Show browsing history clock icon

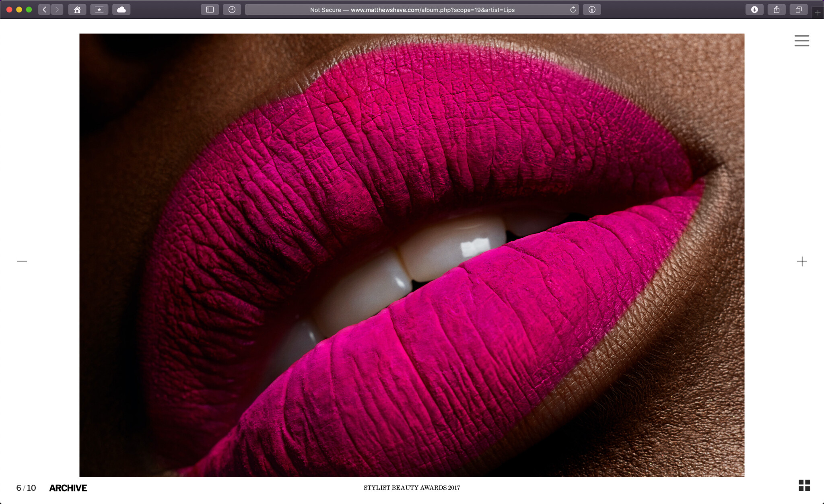pos(232,10)
